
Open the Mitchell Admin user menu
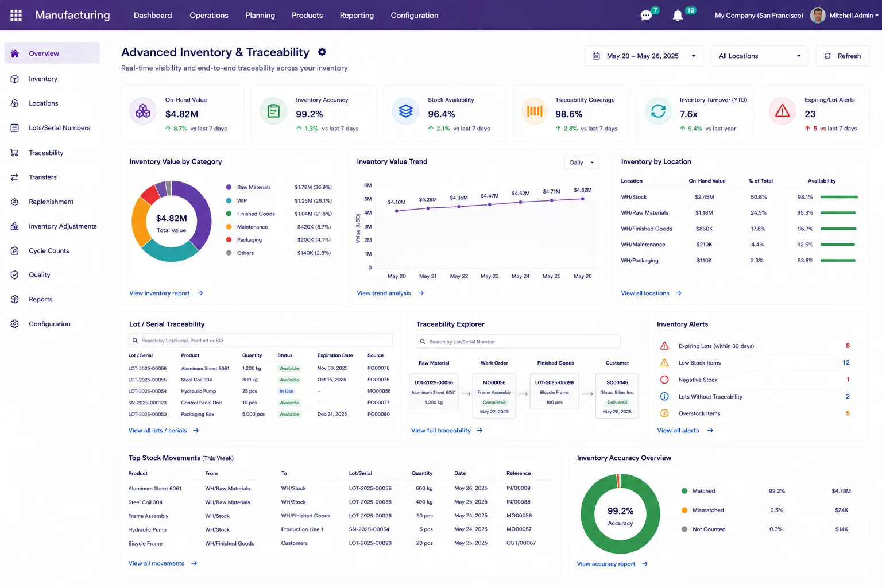(x=844, y=15)
